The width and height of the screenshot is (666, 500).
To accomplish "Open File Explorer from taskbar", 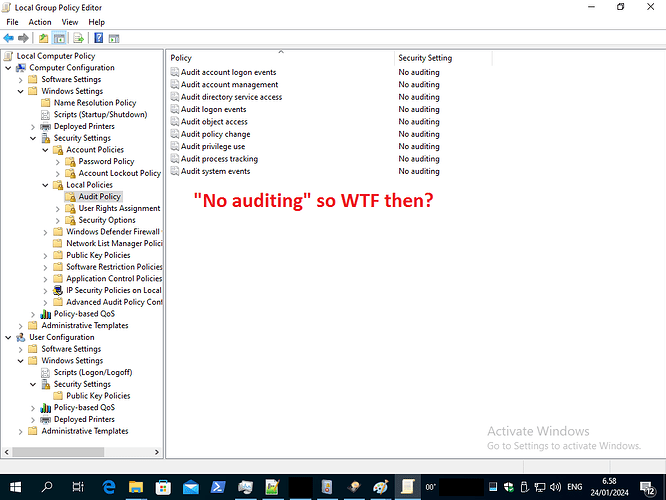I will (x=136, y=487).
